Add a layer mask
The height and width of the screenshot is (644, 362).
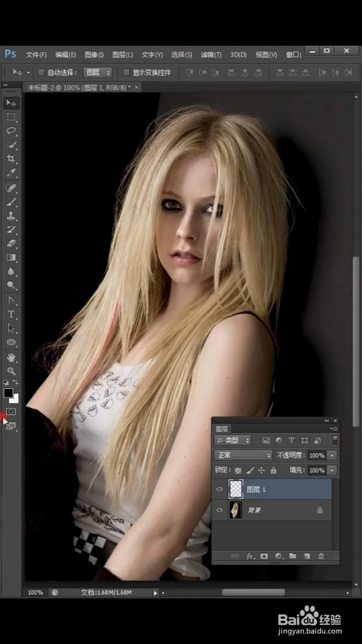(x=264, y=556)
